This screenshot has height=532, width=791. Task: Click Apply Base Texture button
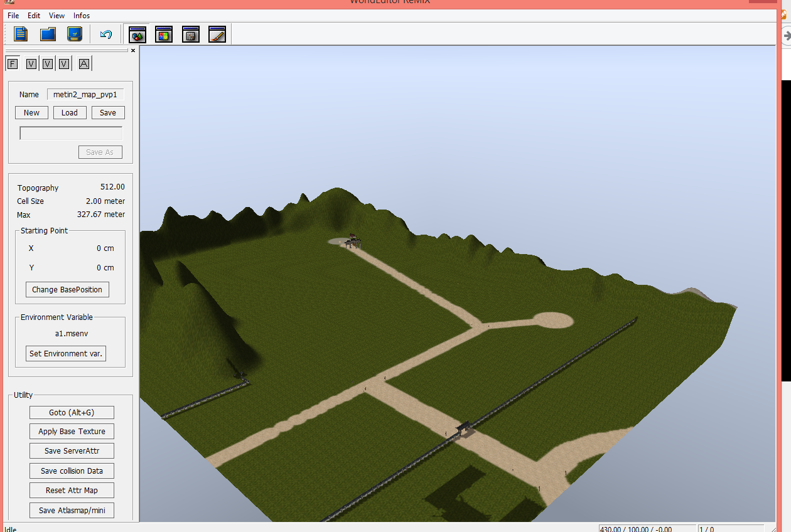(x=72, y=431)
